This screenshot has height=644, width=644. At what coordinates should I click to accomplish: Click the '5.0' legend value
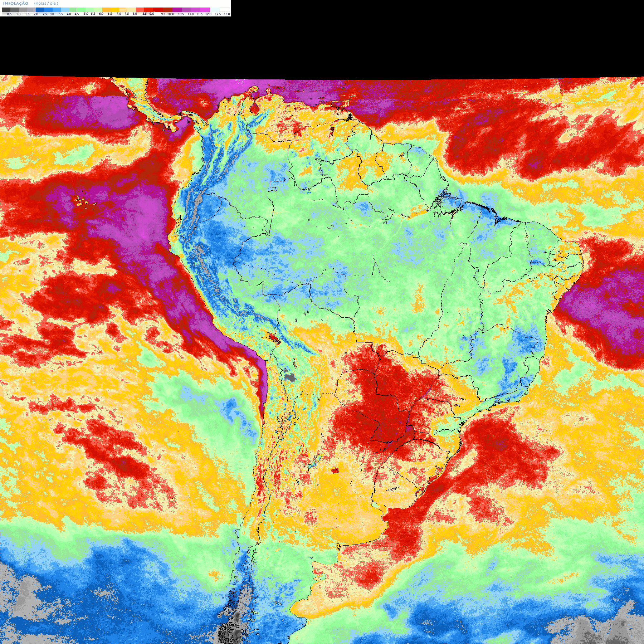click(x=86, y=14)
